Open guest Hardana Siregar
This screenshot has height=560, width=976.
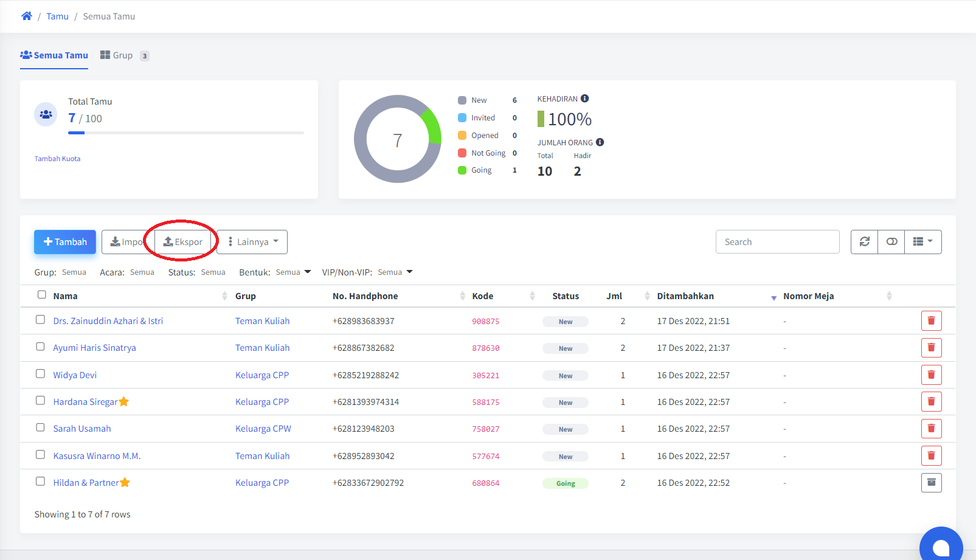point(85,402)
